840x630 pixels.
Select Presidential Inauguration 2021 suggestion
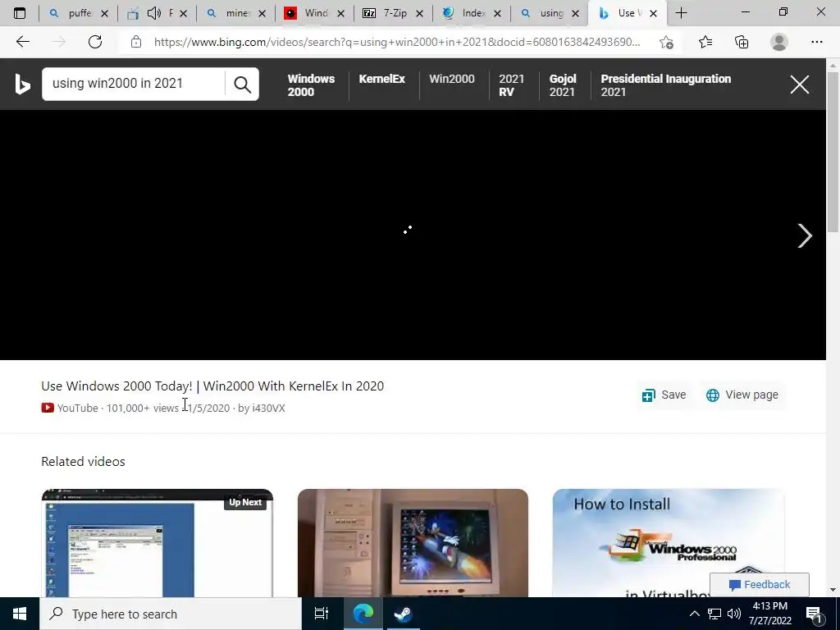pos(665,85)
